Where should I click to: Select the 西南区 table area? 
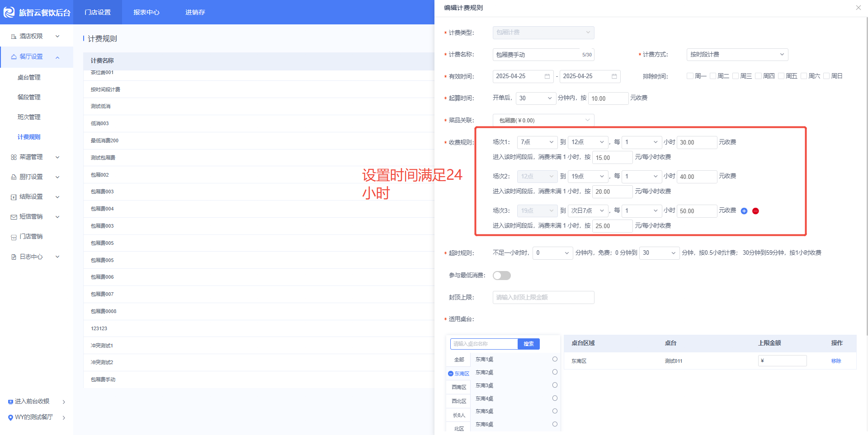click(459, 388)
